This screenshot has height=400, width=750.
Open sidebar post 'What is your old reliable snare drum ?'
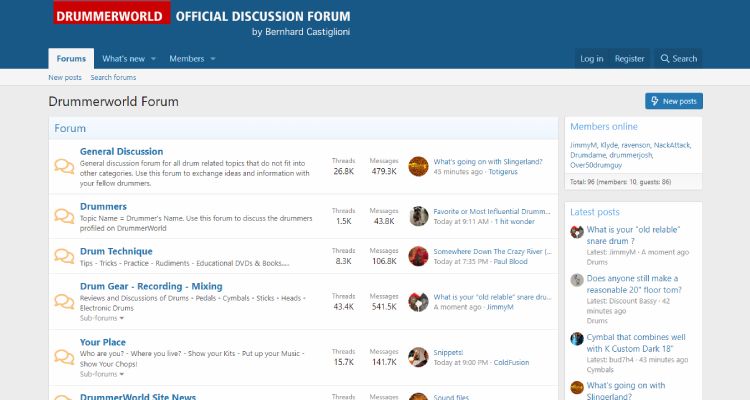pos(633,235)
